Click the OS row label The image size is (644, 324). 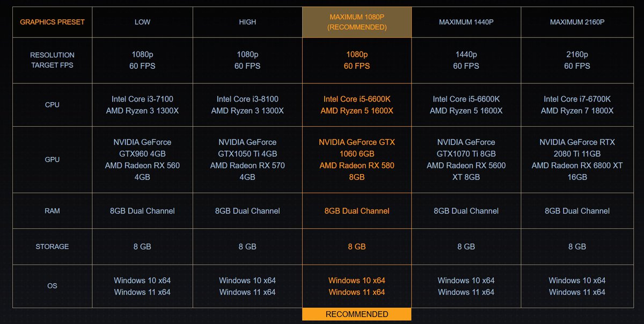[52, 286]
